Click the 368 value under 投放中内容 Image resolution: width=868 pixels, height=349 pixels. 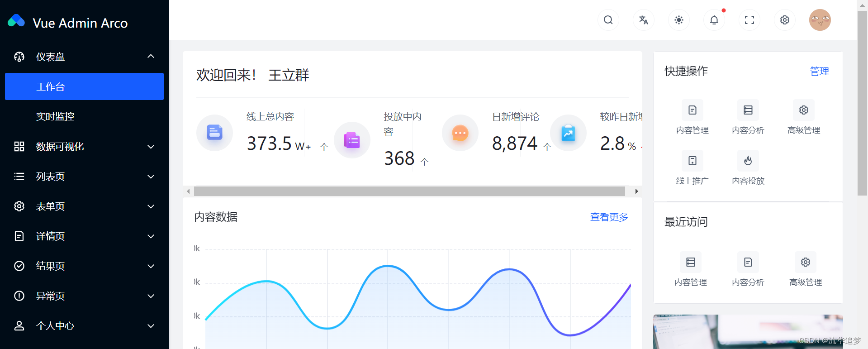point(399,158)
